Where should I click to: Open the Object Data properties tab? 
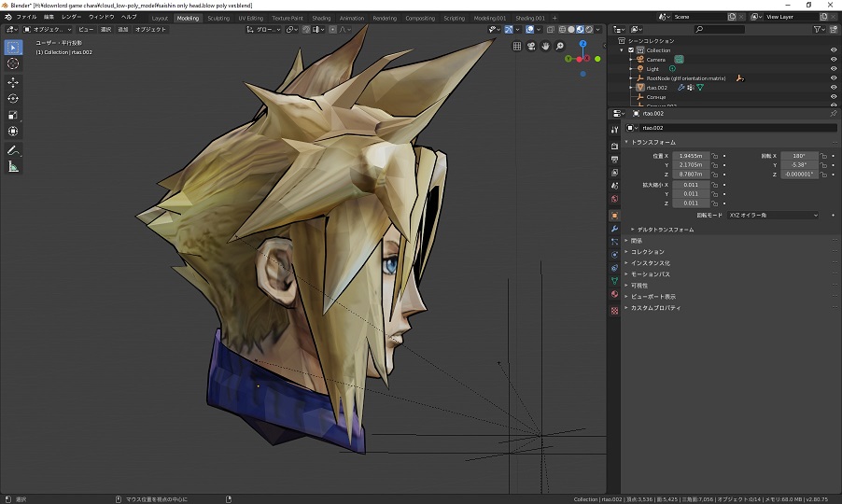coord(614,281)
